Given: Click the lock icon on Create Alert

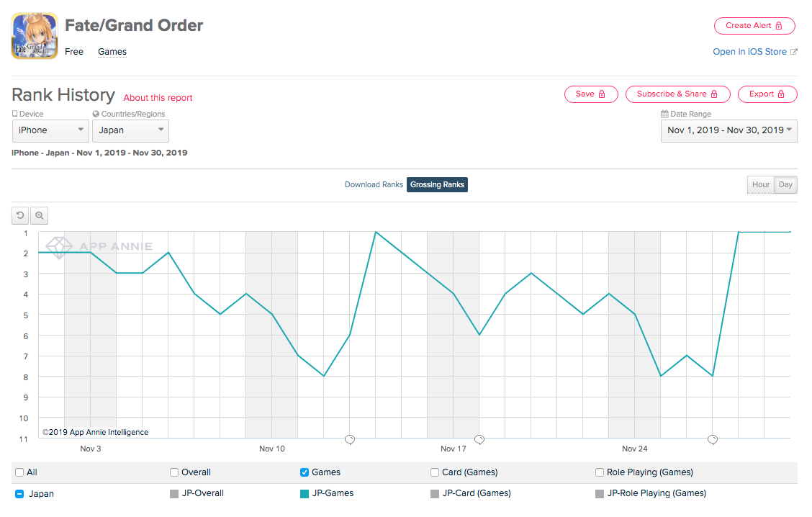Looking at the screenshot, I should pos(778,25).
